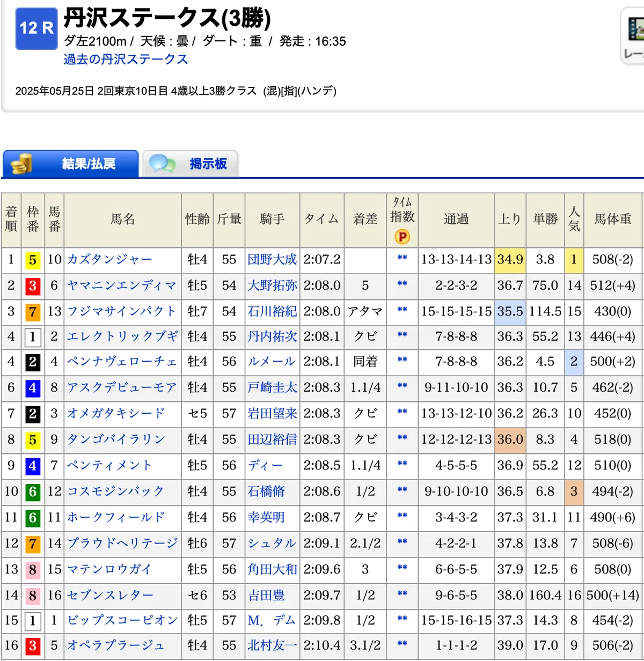This screenshot has width=644, height=661.
Task: Open horse オペラプラージュ page
Action: (115, 645)
